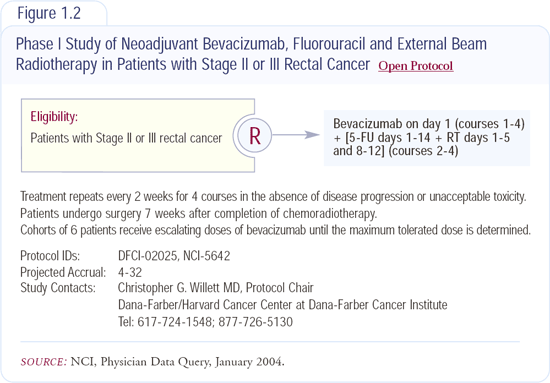Click the circled R randomization icon
Image resolution: width=550 pixels, height=383 pixels.
click(x=255, y=136)
